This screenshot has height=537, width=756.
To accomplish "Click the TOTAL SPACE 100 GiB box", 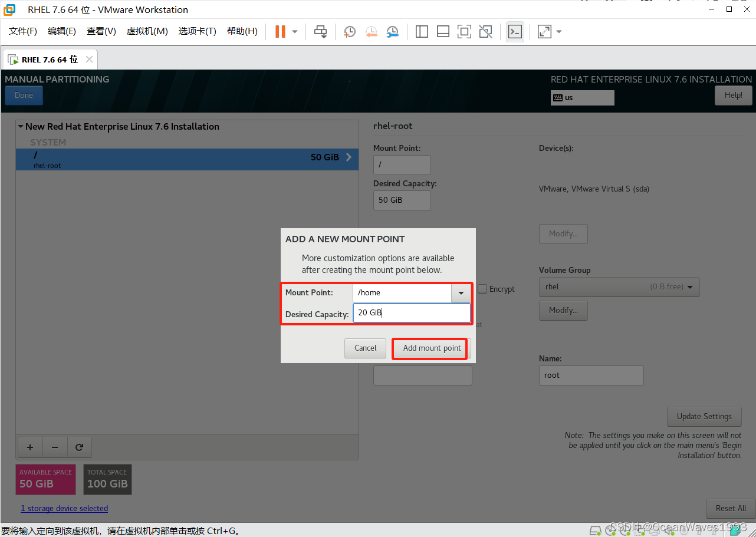I will [x=107, y=479].
